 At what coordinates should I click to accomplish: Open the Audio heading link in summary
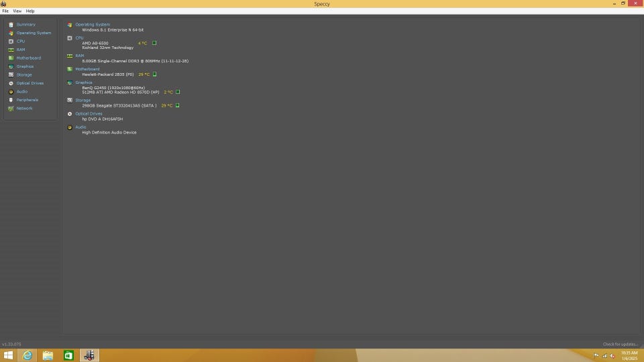(x=81, y=127)
